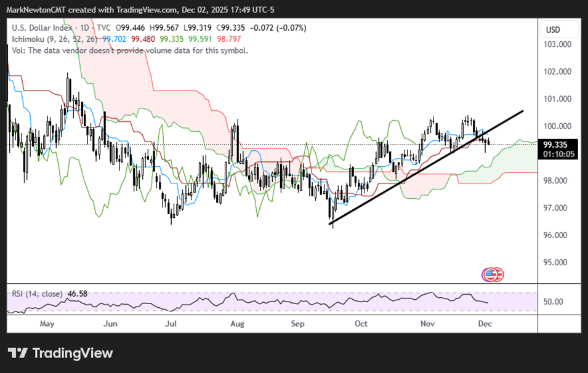Click the 103.000 price axis label
Screen dimensions: 588x373
click(557, 44)
